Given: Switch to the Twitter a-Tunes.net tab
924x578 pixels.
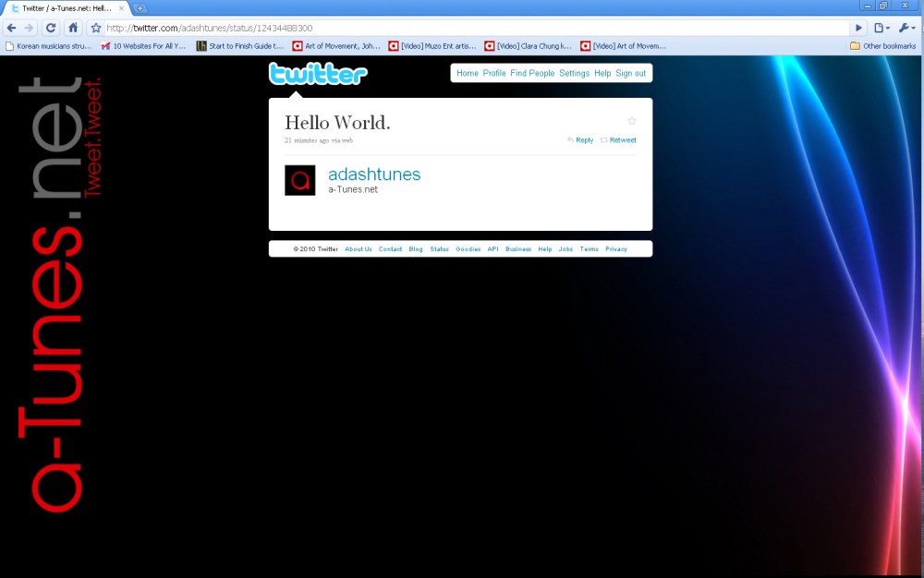Looking at the screenshot, I should 65,6.
